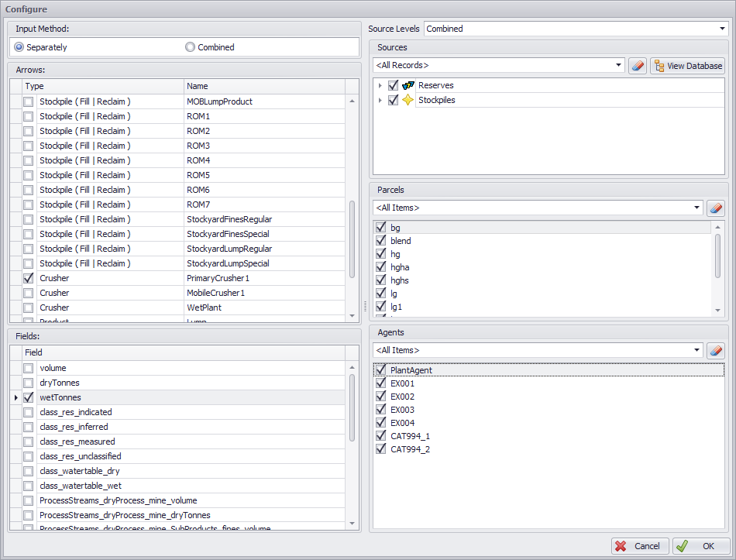Screen dimensions: 736x560
Task: Expand the Stockpiles tree node
Action: (380, 100)
